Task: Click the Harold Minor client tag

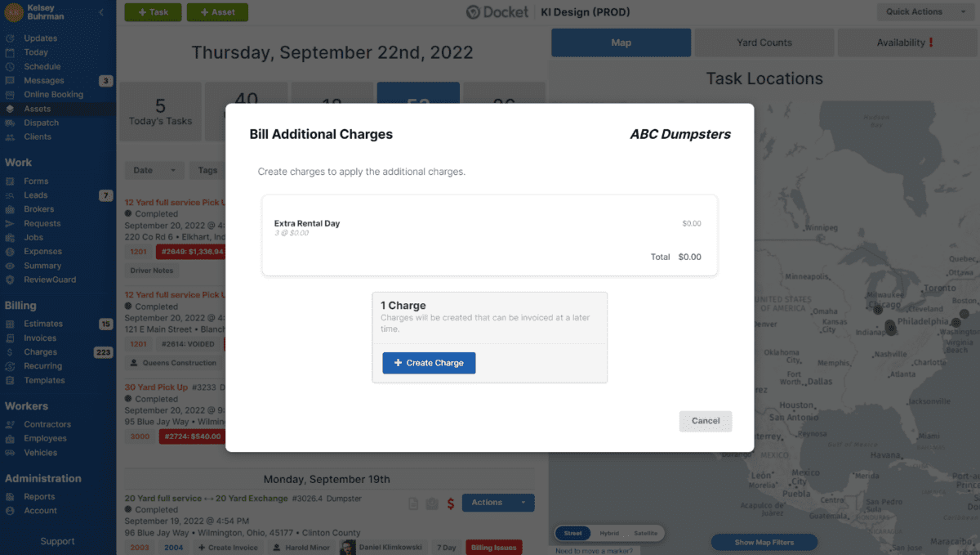Action: pos(301,548)
